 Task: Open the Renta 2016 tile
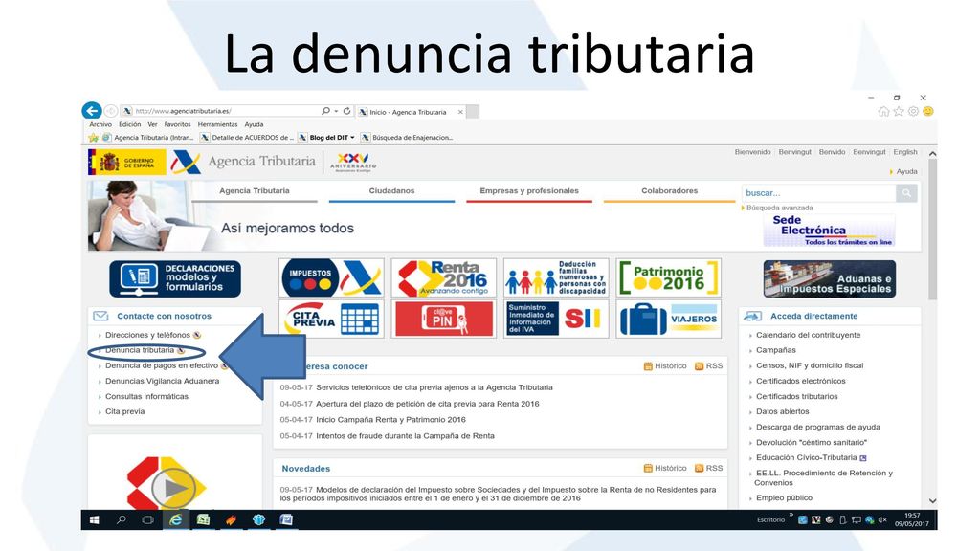pos(444,277)
